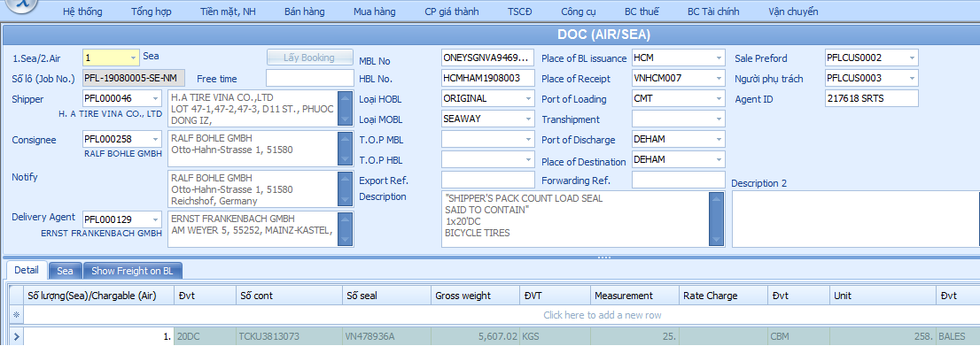Click the Notify address scrollbar

click(345, 189)
